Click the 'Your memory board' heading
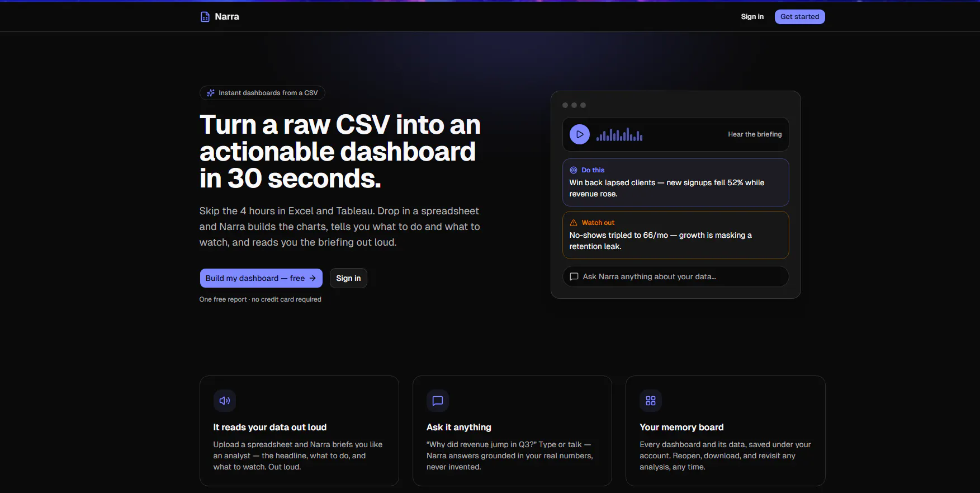980x493 pixels. 681,428
